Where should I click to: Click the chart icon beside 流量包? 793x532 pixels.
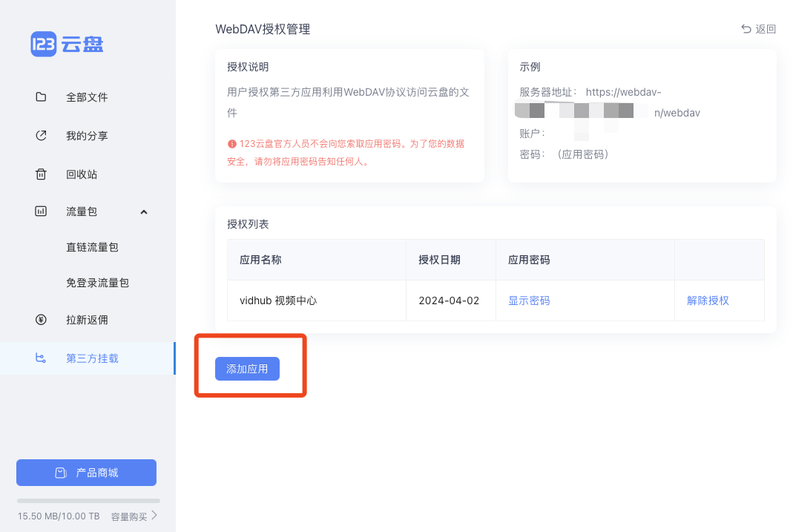pos(42,211)
